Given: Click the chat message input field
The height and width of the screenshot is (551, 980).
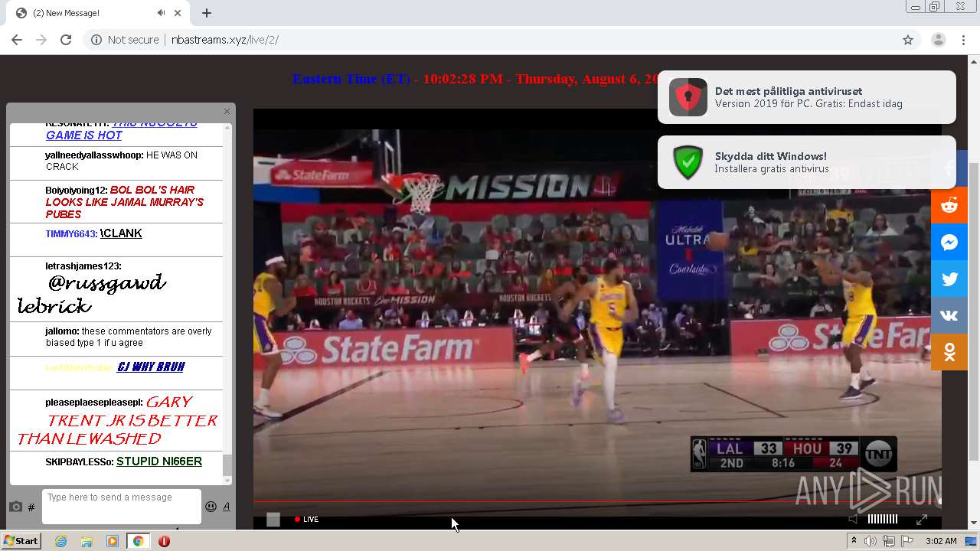Looking at the screenshot, I should (x=121, y=507).
